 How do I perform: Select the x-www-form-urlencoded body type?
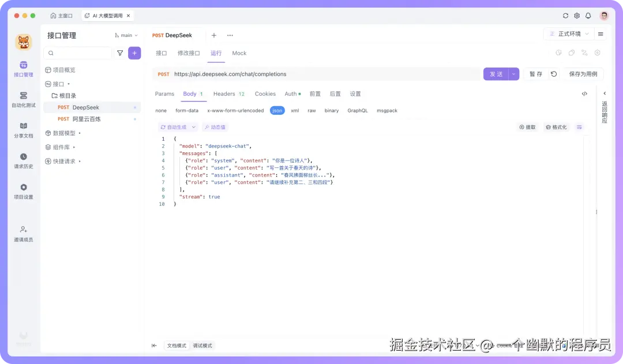pos(235,111)
